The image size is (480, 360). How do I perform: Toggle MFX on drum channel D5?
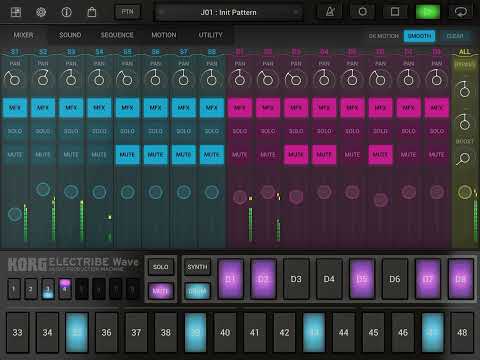coord(352,108)
